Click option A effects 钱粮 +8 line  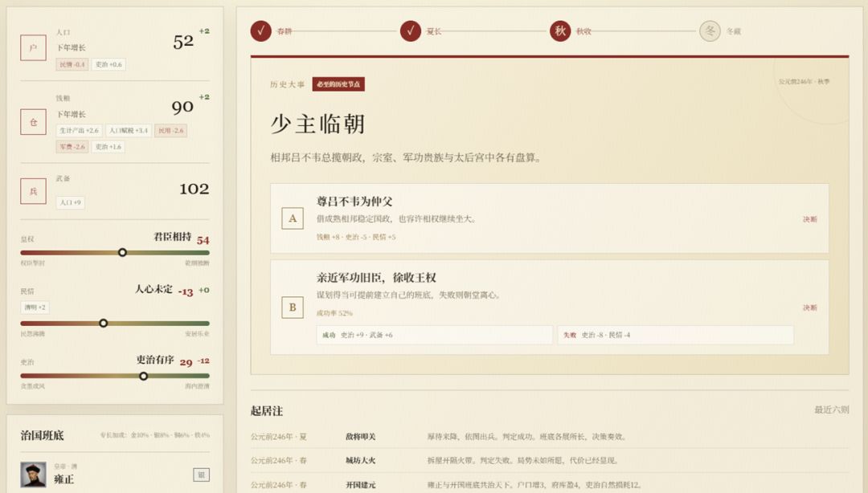(x=356, y=237)
